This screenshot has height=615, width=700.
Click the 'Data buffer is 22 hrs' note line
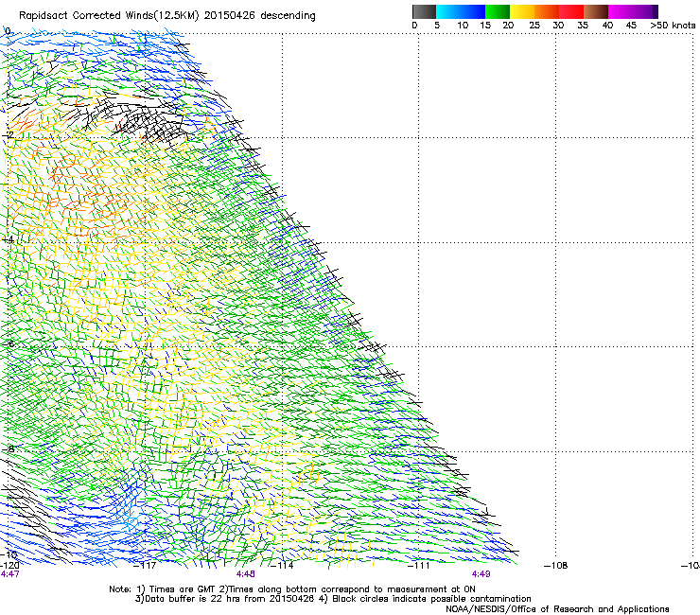[333, 599]
